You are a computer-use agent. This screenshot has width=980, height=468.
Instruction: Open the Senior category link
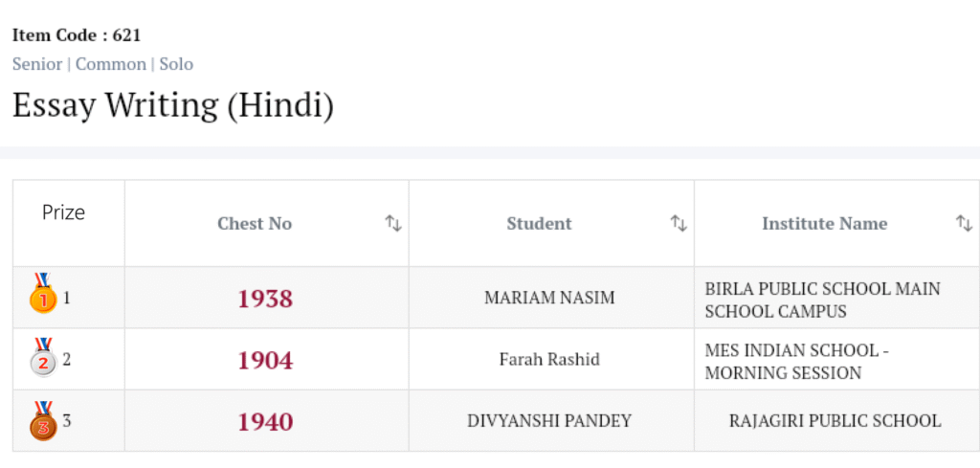click(37, 64)
